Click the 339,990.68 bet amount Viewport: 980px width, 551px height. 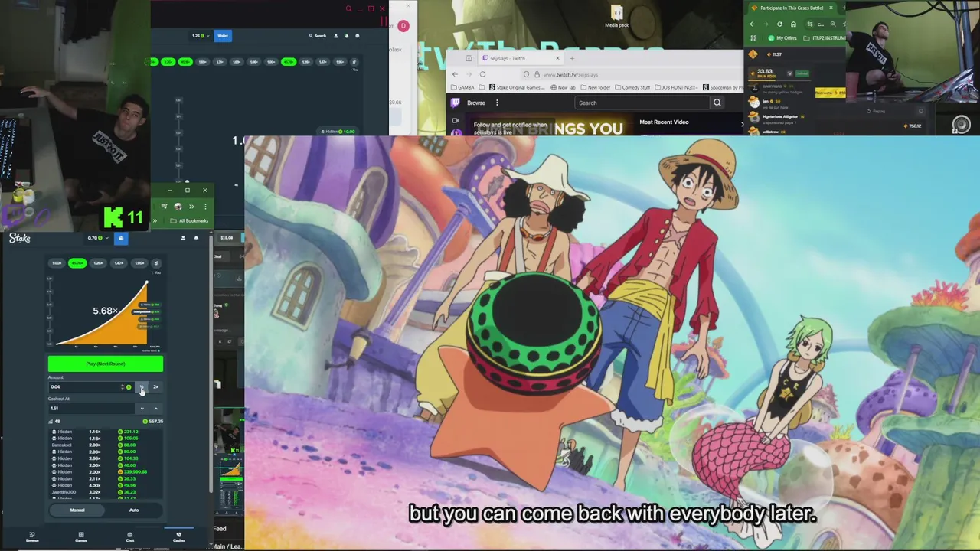[136, 472]
